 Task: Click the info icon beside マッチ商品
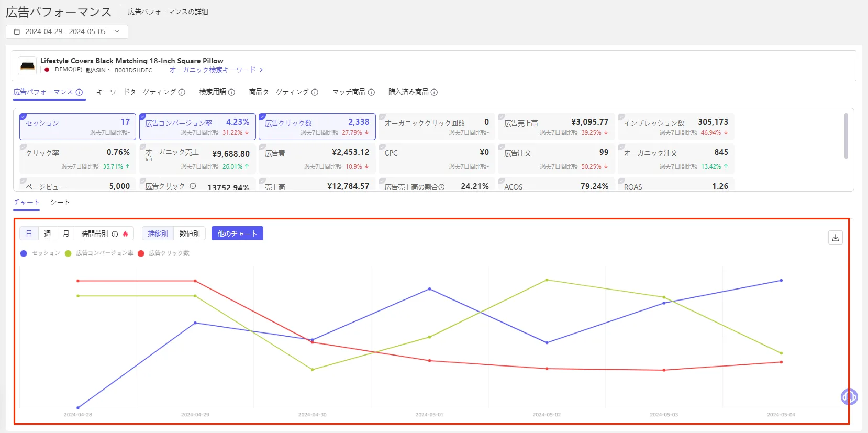(371, 92)
